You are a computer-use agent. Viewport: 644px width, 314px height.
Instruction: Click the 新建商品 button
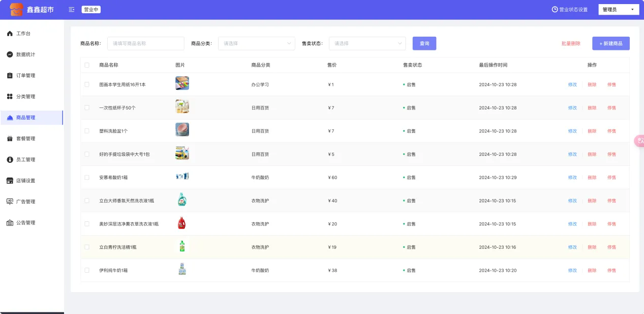610,44
